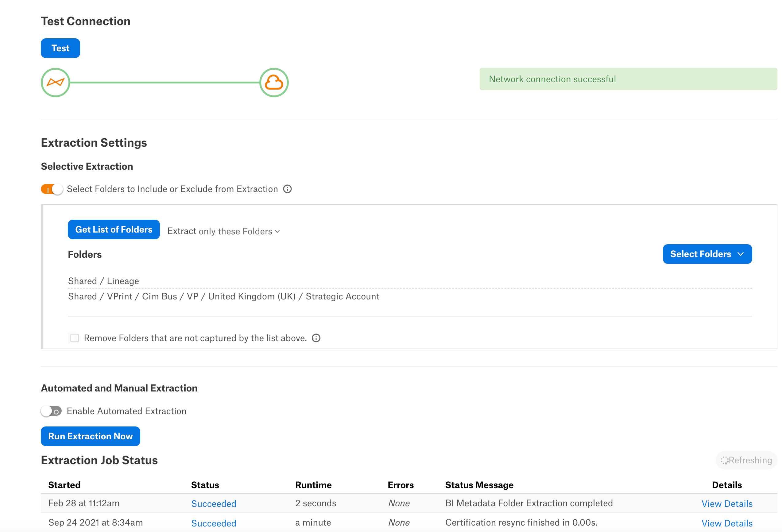This screenshot has width=782, height=532.
Task: Open info icon beside Remove Folders checkbox
Action: coord(316,338)
